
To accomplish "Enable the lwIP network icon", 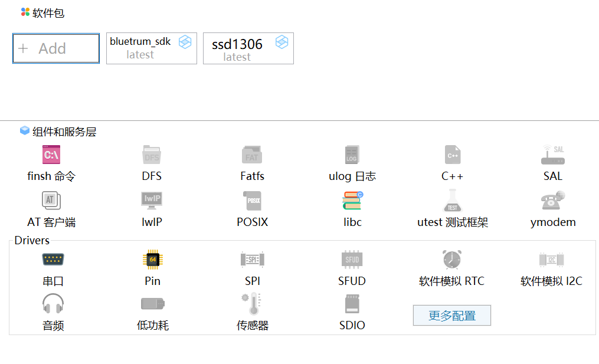I will (x=152, y=201).
